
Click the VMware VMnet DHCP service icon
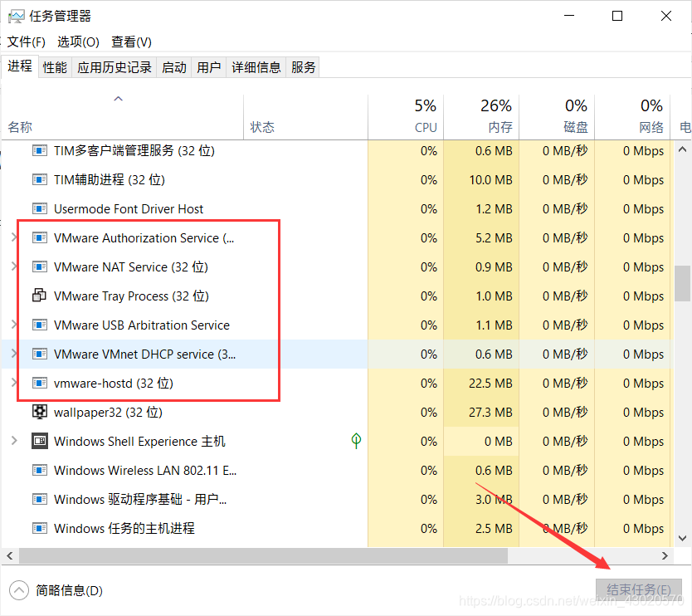[40, 354]
